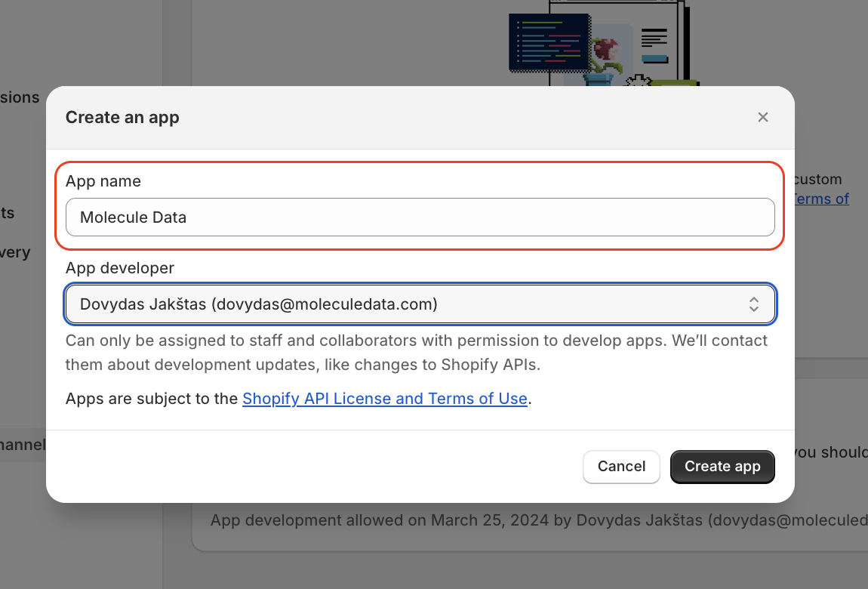The image size is (868, 589).
Task: Open Shopify API License and Terms of Use
Action: pos(384,399)
